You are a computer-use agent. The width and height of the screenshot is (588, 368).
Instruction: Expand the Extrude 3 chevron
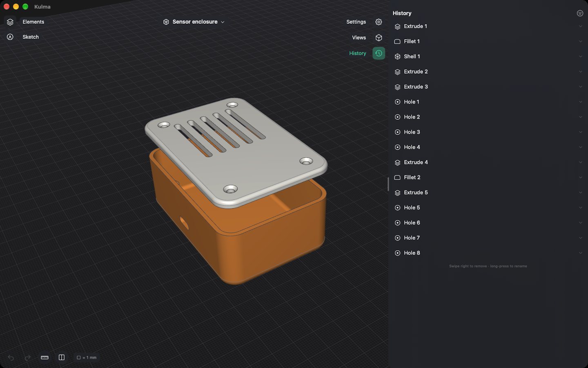tap(580, 87)
